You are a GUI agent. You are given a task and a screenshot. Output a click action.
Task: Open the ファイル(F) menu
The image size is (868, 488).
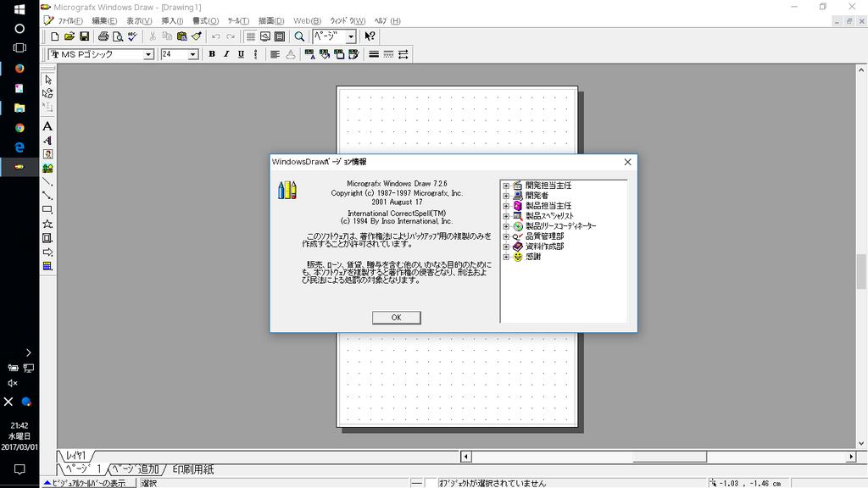(x=70, y=21)
